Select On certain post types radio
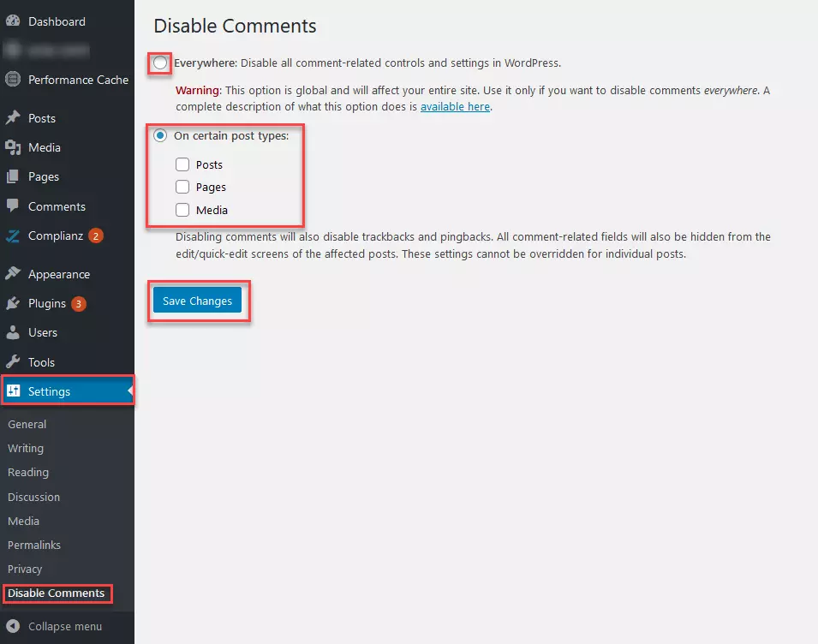 pos(160,135)
